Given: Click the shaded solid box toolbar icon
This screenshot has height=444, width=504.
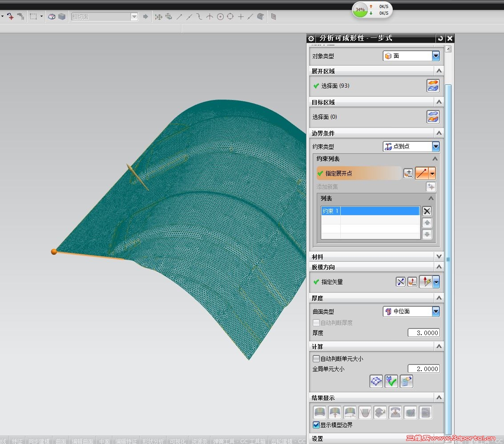Looking at the screenshot, I should click(62, 16).
